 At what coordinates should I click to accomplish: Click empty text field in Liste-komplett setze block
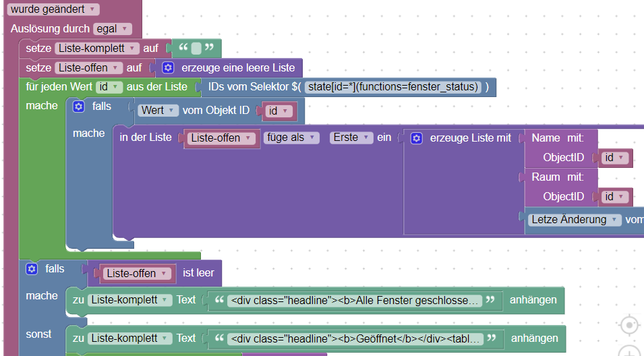(x=196, y=49)
